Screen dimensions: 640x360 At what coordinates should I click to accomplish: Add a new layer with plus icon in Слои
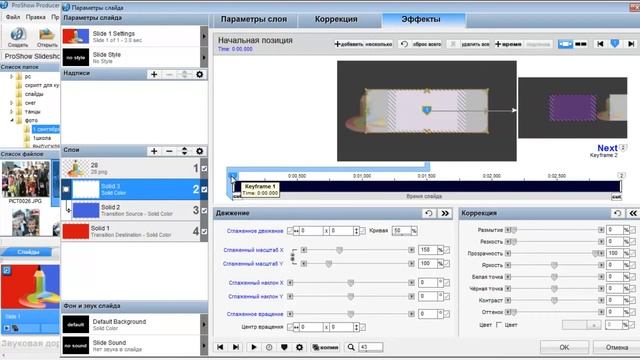pos(154,151)
